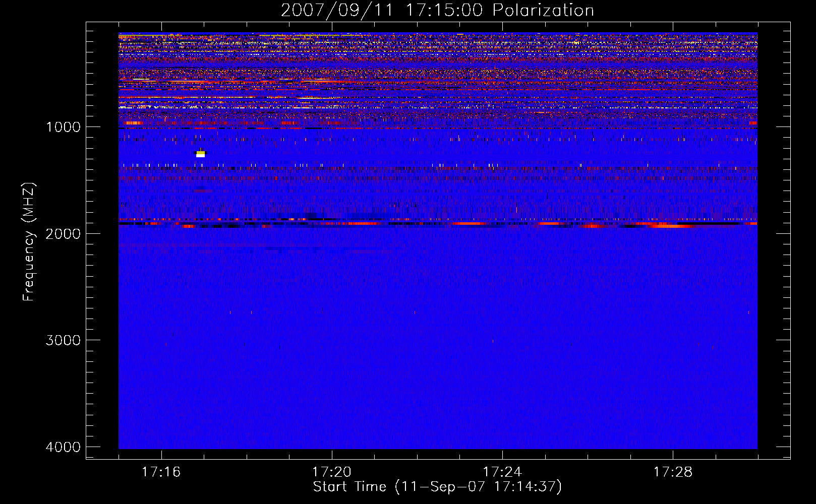
Task: Click the plot title '2007/09/11 17:15:00 Polarization'
Action: coord(437,10)
